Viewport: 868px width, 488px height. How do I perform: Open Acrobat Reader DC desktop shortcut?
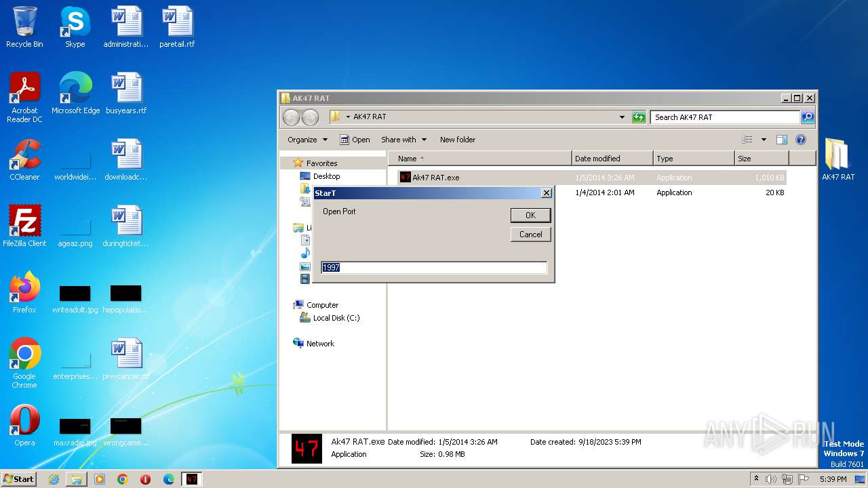pyautogui.click(x=24, y=98)
